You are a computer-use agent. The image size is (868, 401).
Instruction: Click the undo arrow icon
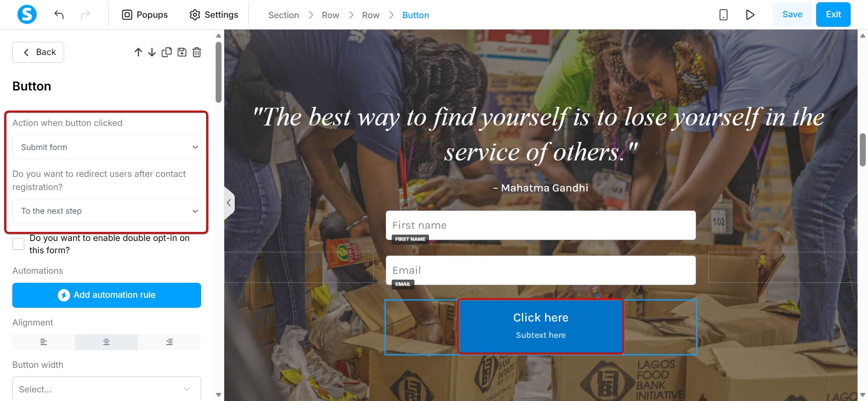click(x=59, y=15)
